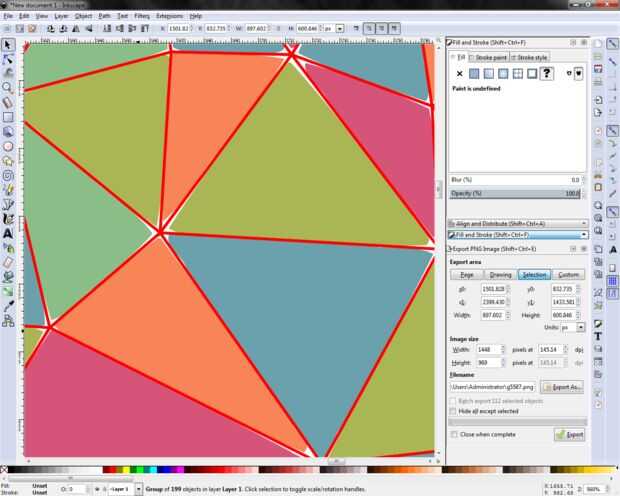This screenshot has height=496, width=620.
Task: Click the Export As... button
Action: click(562, 387)
